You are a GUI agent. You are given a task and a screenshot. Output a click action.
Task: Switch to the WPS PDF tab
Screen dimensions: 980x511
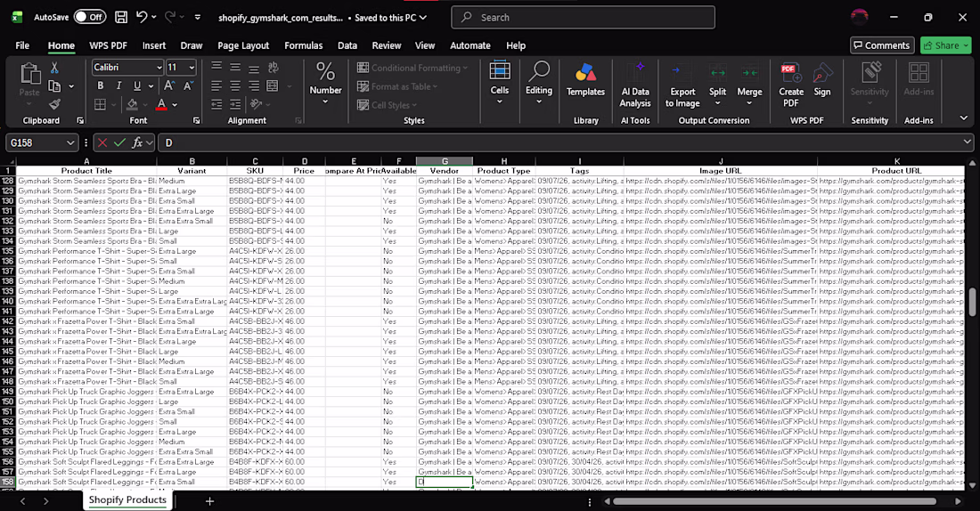[108, 45]
